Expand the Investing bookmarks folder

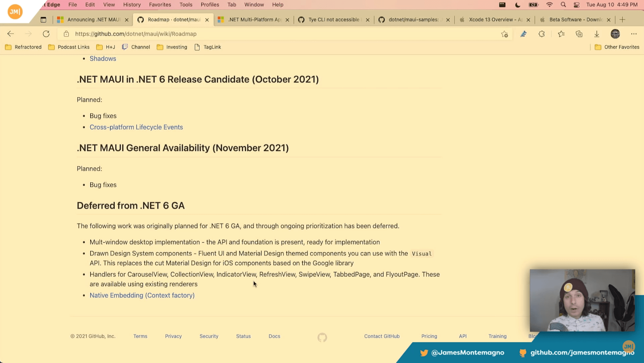[172, 47]
